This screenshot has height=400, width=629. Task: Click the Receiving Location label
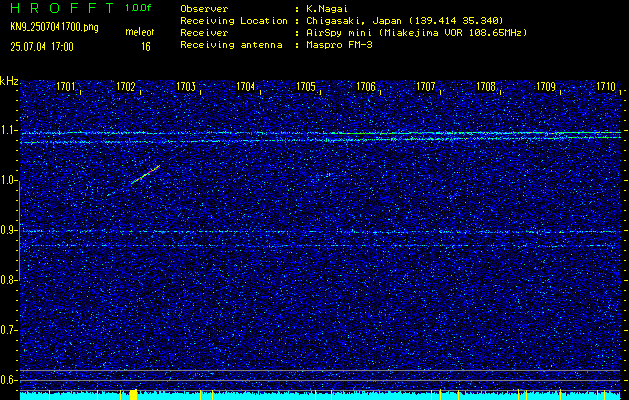pos(234,21)
